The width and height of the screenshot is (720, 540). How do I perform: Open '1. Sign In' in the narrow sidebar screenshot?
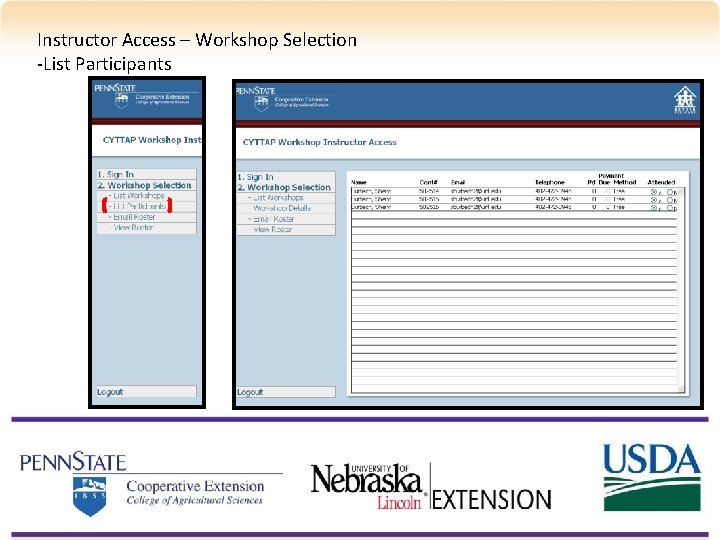coord(115,174)
